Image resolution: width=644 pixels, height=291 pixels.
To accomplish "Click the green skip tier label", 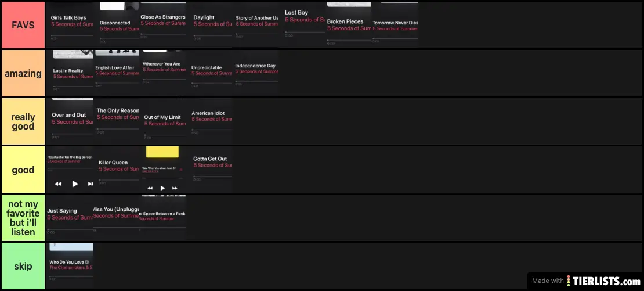I will (23, 266).
